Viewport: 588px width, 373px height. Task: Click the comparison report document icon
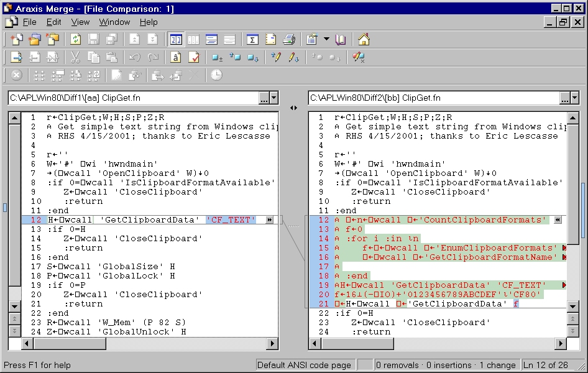pyautogui.click(x=270, y=39)
